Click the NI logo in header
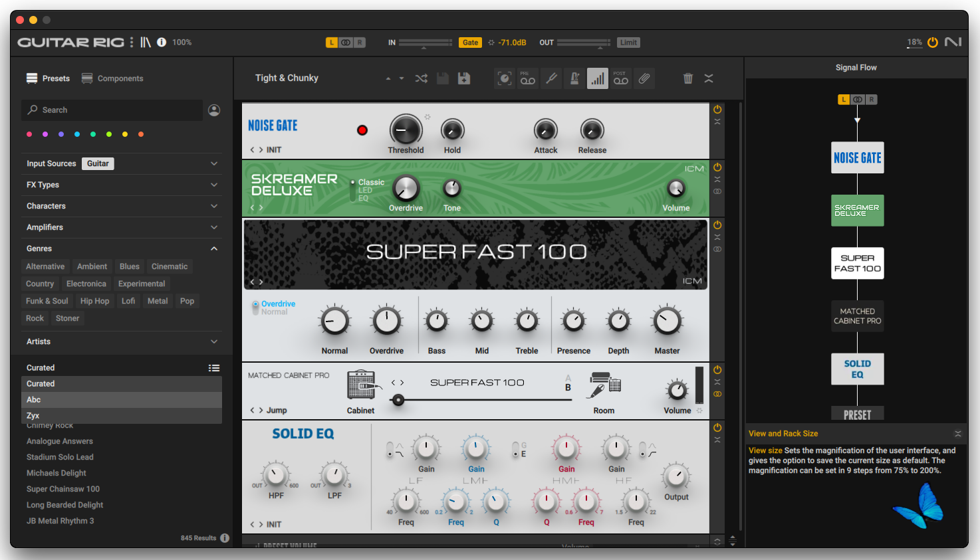The width and height of the screenshot is (980, 560). (x=953, y=42)
